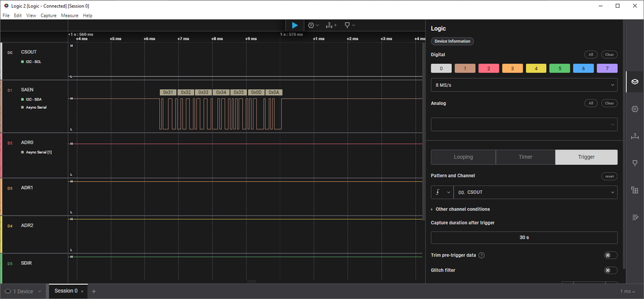This screenshot has width=644, height=299.
Task: Open the 8 MS/s sample rate dropdown
Action: click(524, 85)
